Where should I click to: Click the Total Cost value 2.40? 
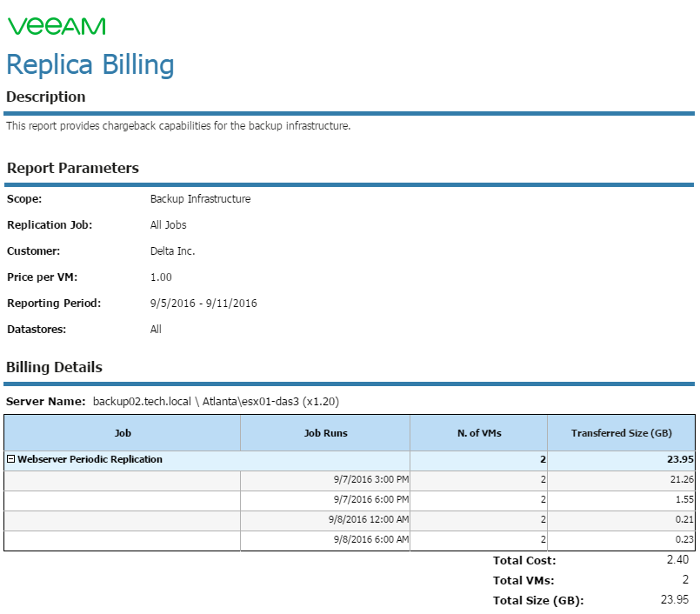(x=677, y=560)
